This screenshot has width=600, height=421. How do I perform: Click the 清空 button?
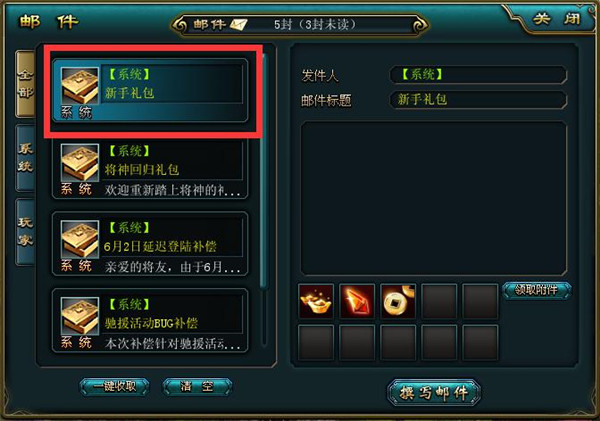197,387
